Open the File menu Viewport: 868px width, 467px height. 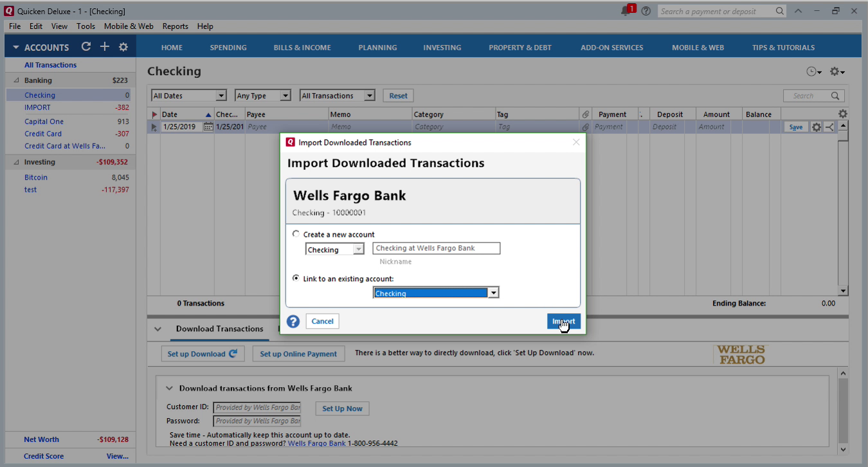[15, 26]
